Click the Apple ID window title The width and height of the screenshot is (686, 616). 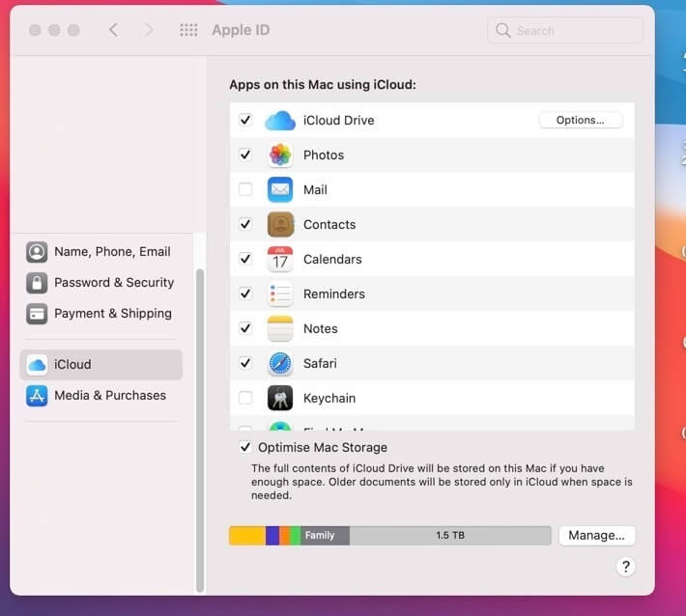[x=241, y=30]
